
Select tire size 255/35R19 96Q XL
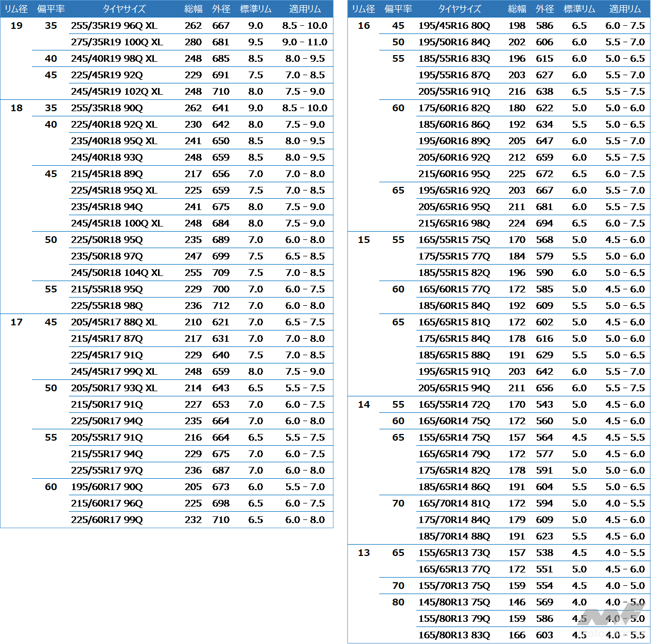coord(114,25)
